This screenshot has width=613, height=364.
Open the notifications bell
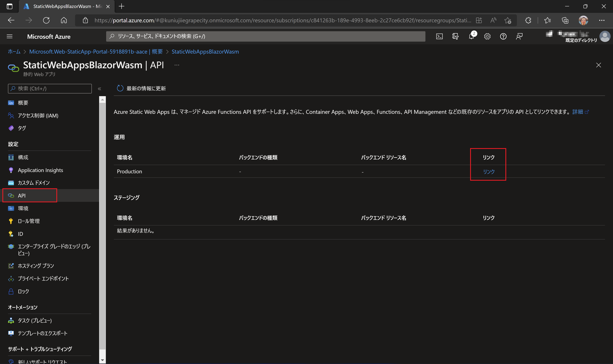pyautogui.click(x=471, y=37)
